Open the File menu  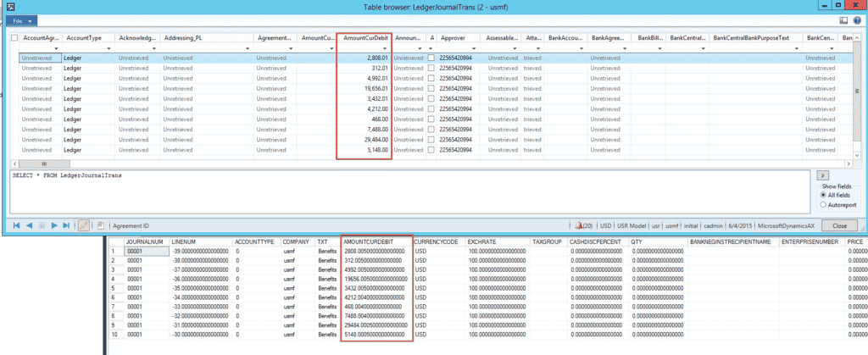pyautogui.click(x=21, y=20)
